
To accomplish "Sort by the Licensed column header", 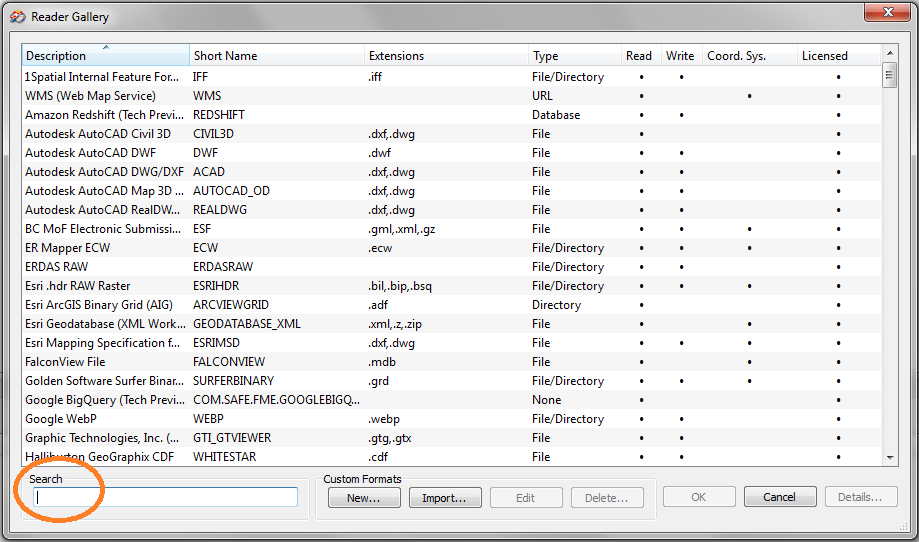I will tap(837, 56).
